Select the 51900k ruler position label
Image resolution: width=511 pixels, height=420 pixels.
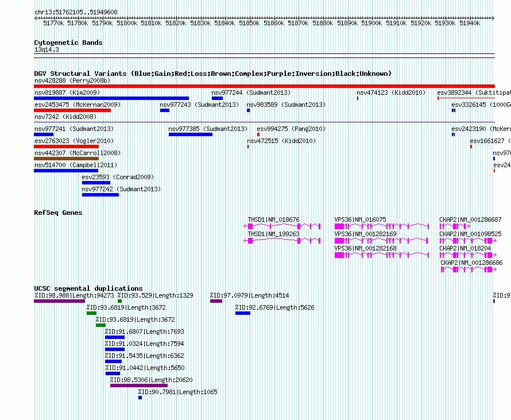pos(371,23)
